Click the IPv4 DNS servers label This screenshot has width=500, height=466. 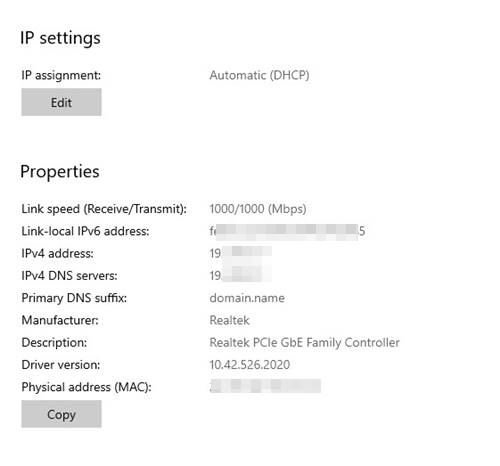coord(69,276)
